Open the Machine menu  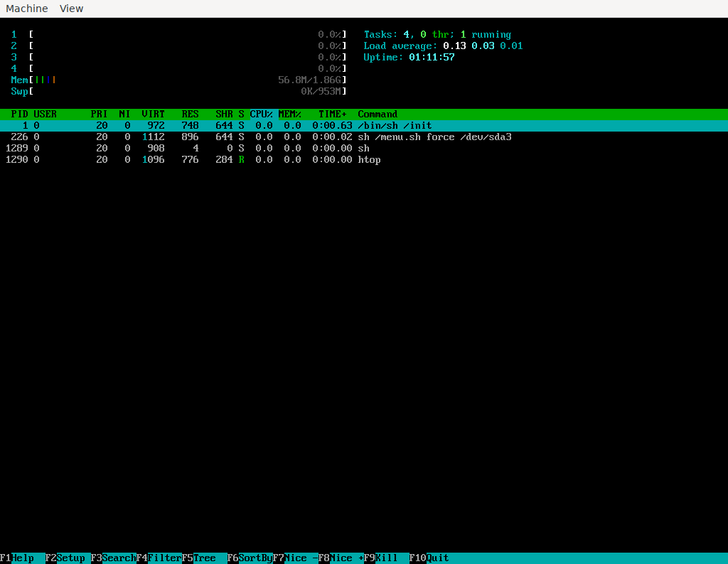coord(26,9)
